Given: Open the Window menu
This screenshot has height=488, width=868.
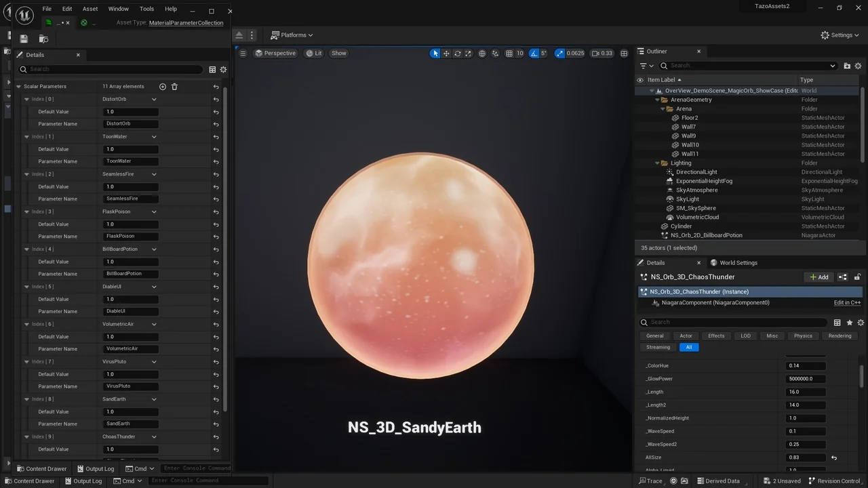Looking at the screenshot, I should click(118, 9).
